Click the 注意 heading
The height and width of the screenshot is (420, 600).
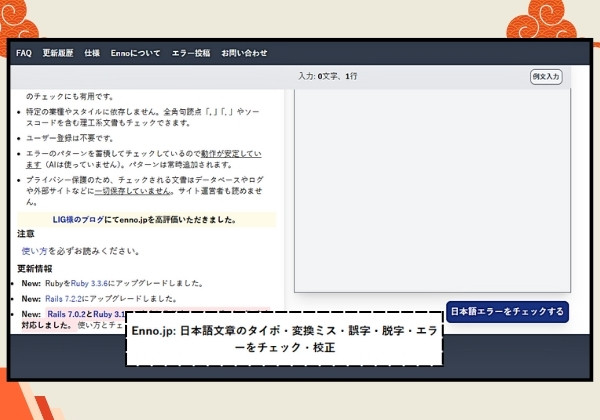point(26,234)
